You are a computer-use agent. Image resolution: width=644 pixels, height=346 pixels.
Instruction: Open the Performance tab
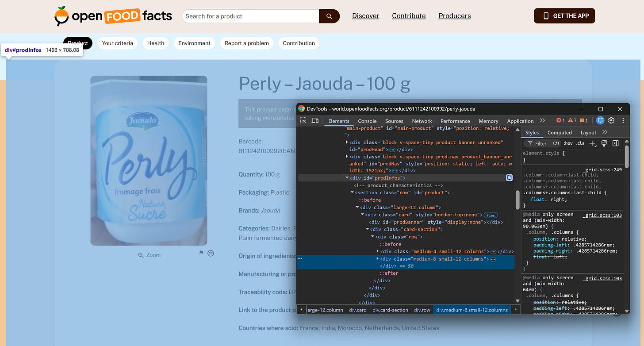455,121
